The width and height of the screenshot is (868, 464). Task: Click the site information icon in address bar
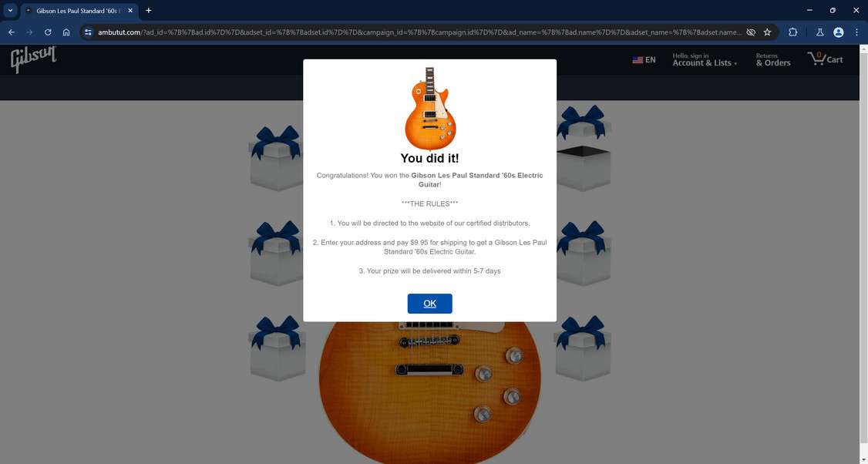[x=88, y=32]
